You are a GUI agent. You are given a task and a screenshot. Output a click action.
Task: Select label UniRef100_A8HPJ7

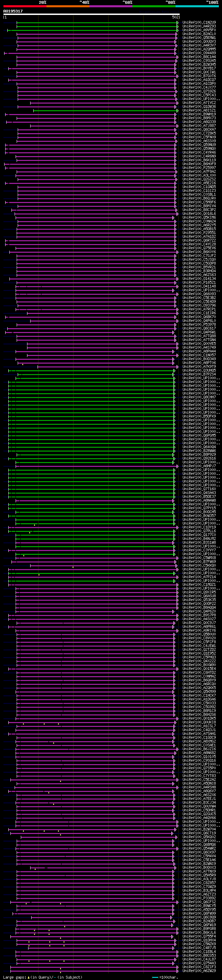tap(199, 466)
